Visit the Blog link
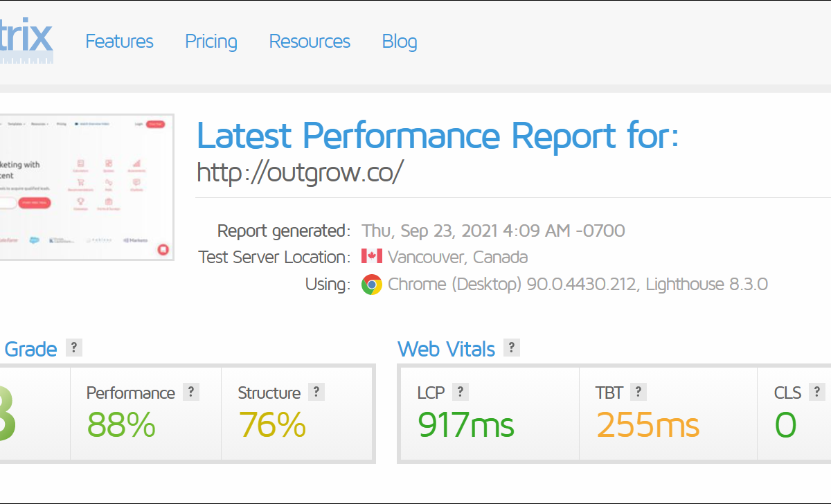This screenshot has width=831, height=504. (400, 42)
